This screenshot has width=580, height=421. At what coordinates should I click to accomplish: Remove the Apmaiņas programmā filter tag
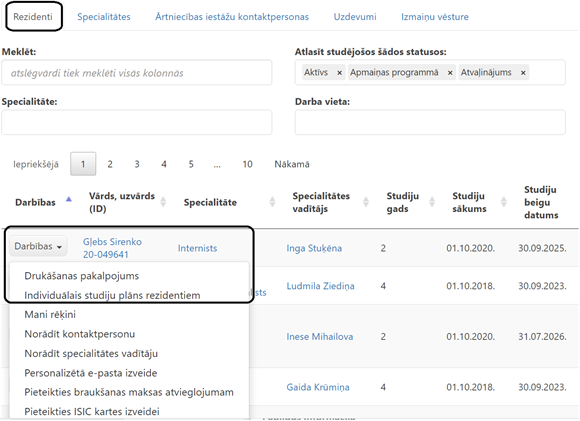click(x=450, y=73)
